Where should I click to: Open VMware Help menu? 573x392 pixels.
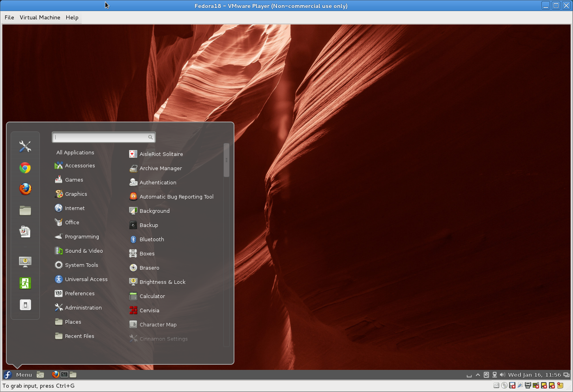72,17
